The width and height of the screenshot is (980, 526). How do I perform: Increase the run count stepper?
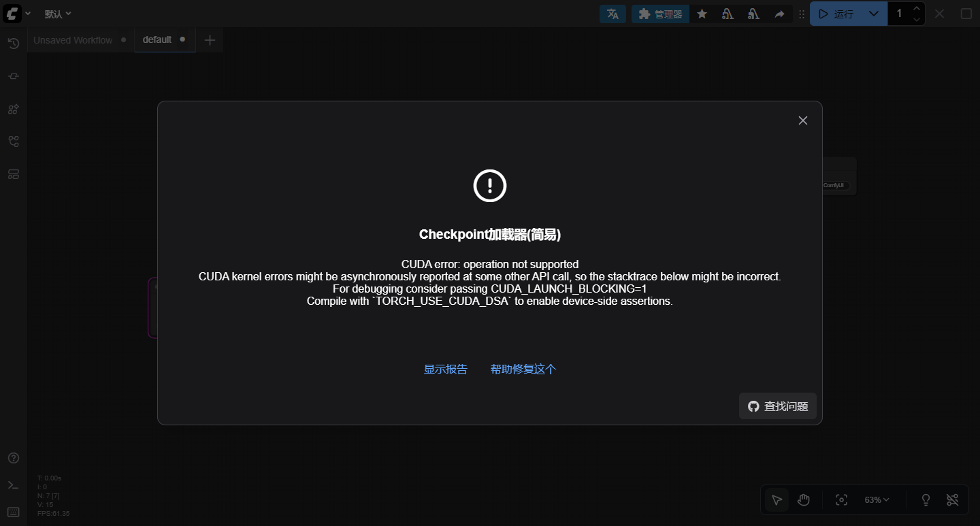pyautogui.click(x=917, y=7)
